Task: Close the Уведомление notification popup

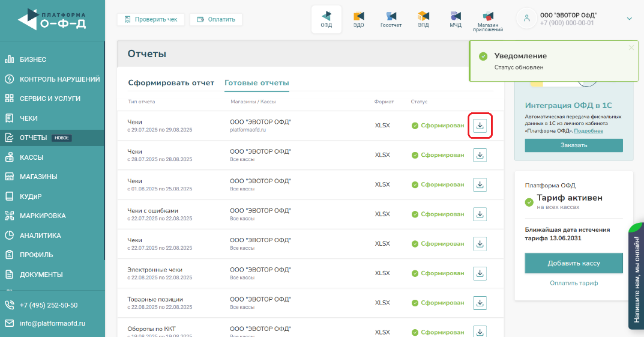Action: coord(631,47)
